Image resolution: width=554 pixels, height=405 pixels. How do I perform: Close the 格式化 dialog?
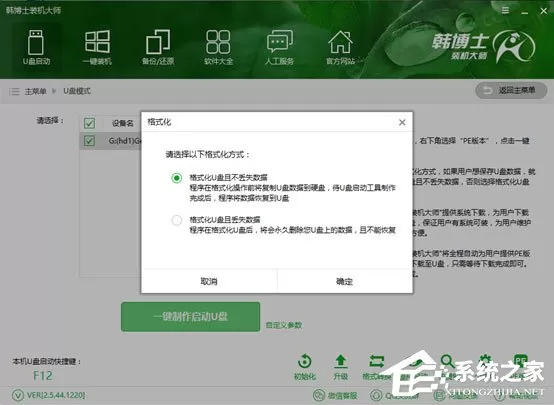tap(402, 122)
